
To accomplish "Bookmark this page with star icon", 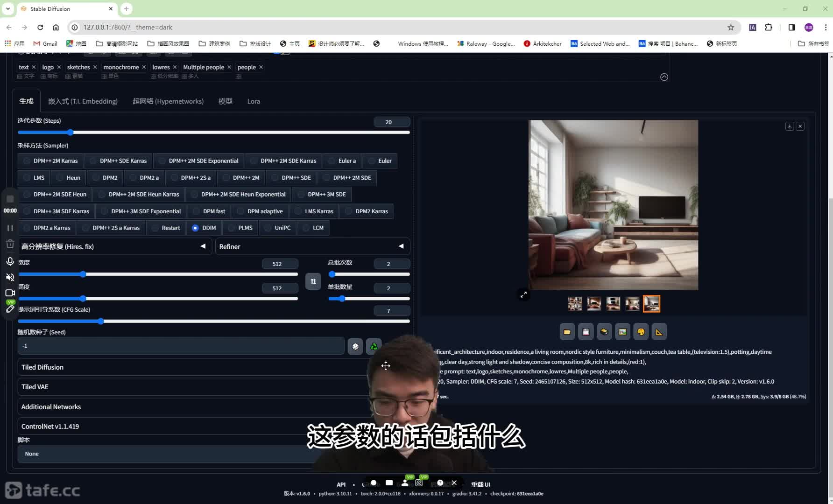I will click(731, 28).
